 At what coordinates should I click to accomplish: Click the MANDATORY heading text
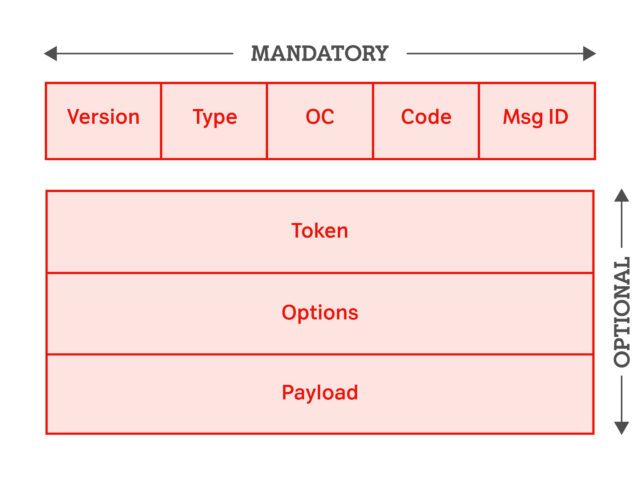click(320, 54)
